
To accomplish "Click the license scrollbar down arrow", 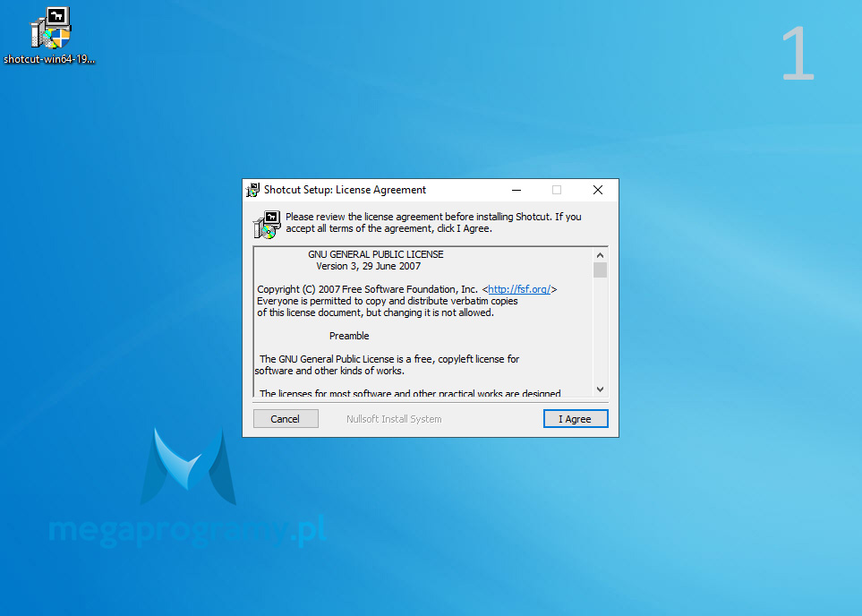I will click(600, 389).
